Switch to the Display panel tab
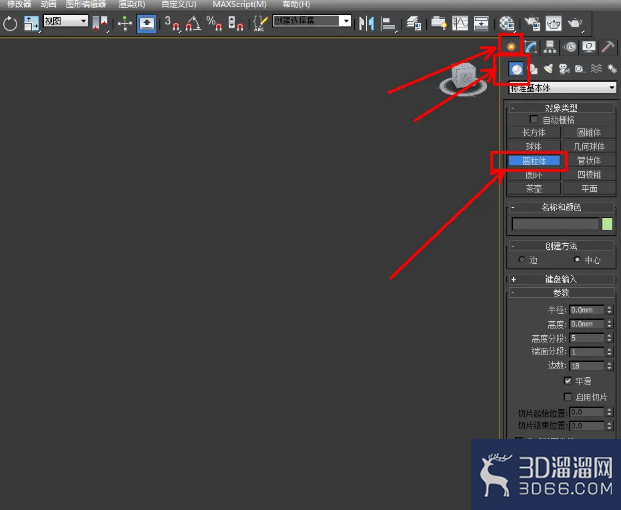The height and width of the screenshot is (510, 621). (x=589, y=47)
